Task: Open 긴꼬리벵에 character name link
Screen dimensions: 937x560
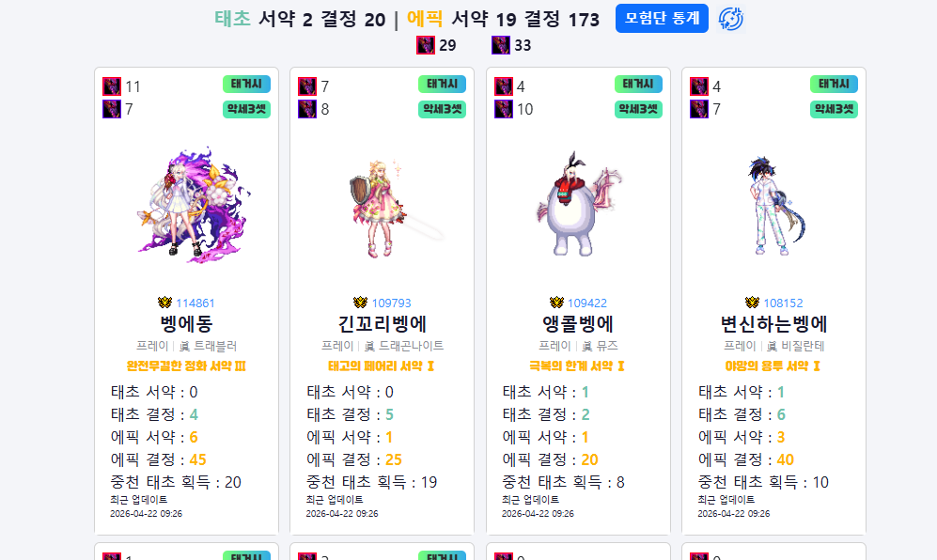Action: [383, 324]
